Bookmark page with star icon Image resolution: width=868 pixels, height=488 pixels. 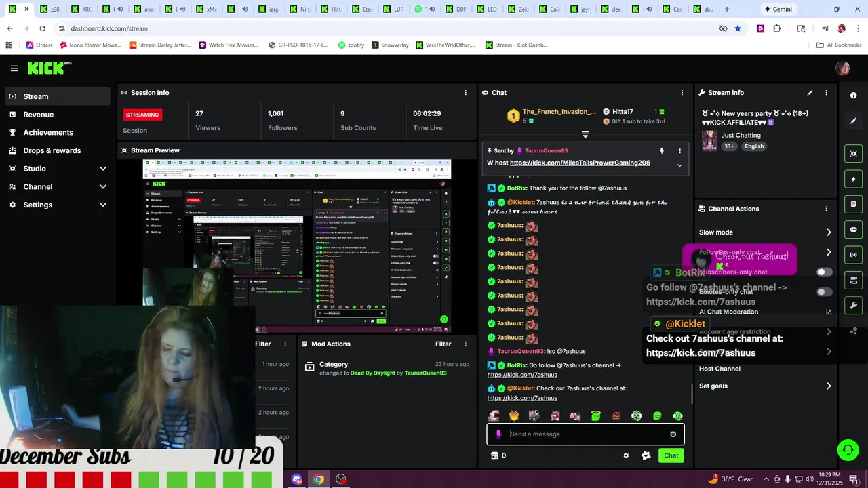[x=738, y=28]
